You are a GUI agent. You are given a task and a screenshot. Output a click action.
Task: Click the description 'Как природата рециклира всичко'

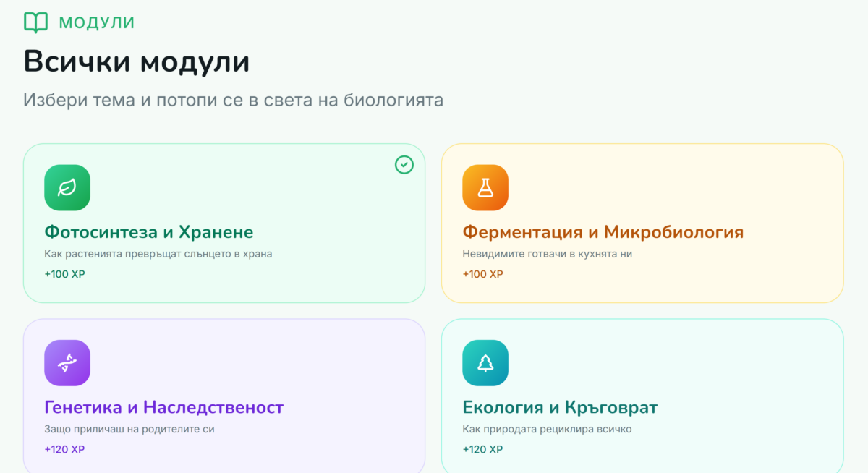547,429
